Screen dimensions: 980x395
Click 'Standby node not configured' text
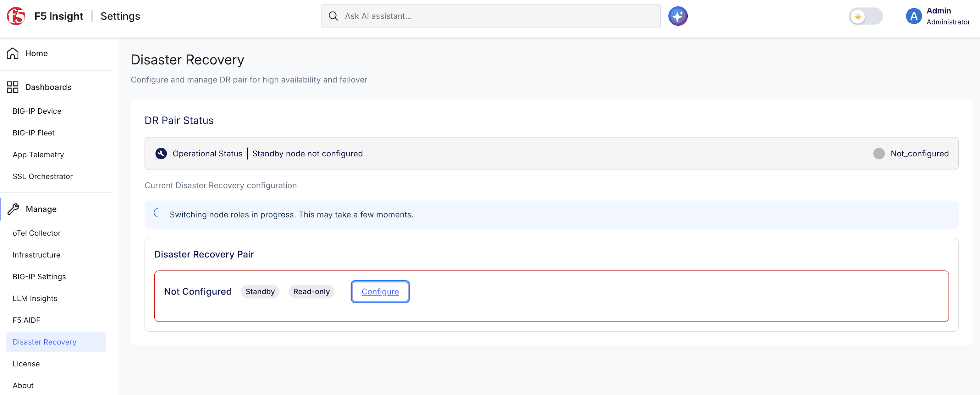click(307, 154)
